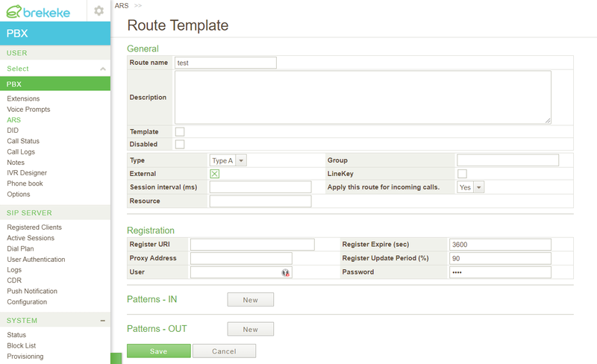The image size is (597, 364).
Task: Save the route template
Action: tap(159, 351)
